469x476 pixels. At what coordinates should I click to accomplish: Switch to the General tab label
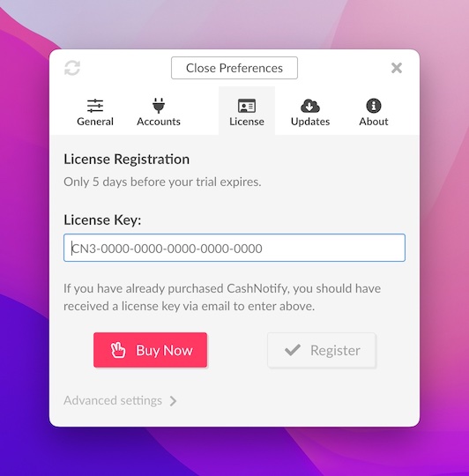click(95, 122)
